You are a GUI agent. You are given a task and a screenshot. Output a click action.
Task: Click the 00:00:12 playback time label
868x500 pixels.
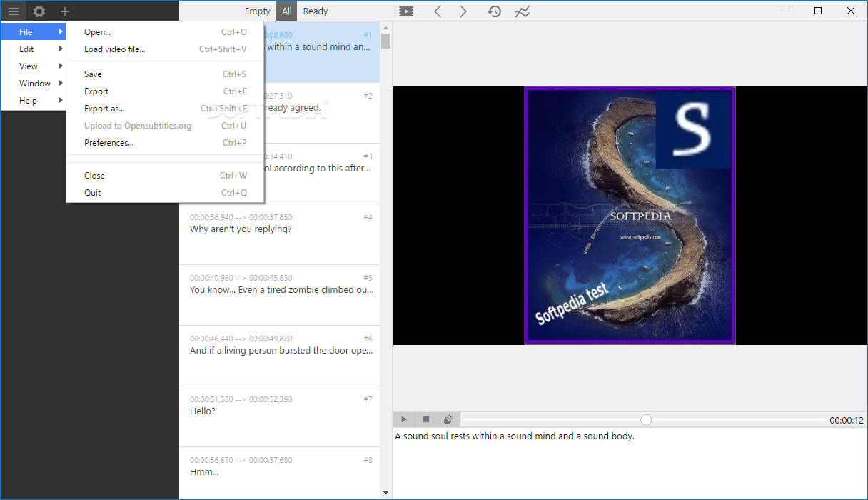click(847, 421)
